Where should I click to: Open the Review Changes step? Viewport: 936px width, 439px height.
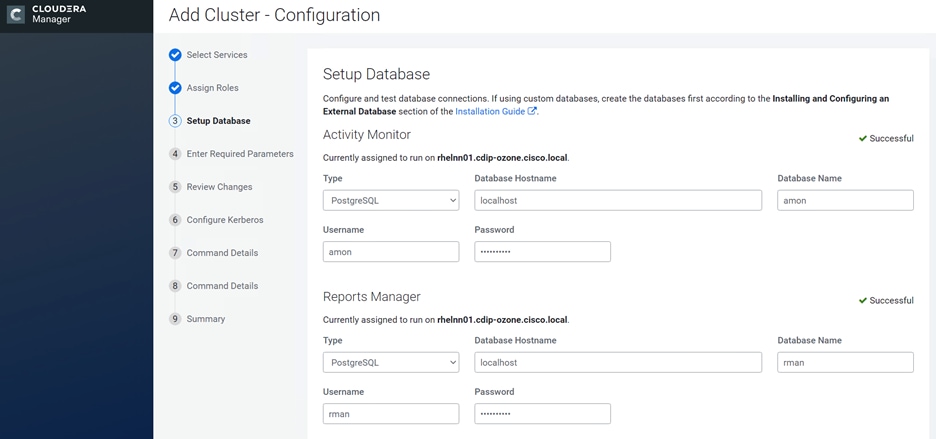click(x=219, y=187)
